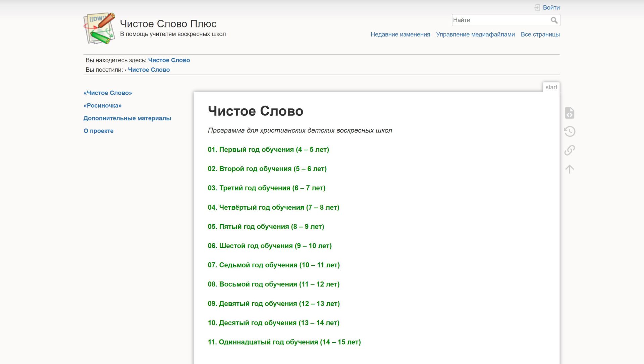Open Управление медиафайлами page
The height and width of the screenshot is (364, 644).
point(475,34)
